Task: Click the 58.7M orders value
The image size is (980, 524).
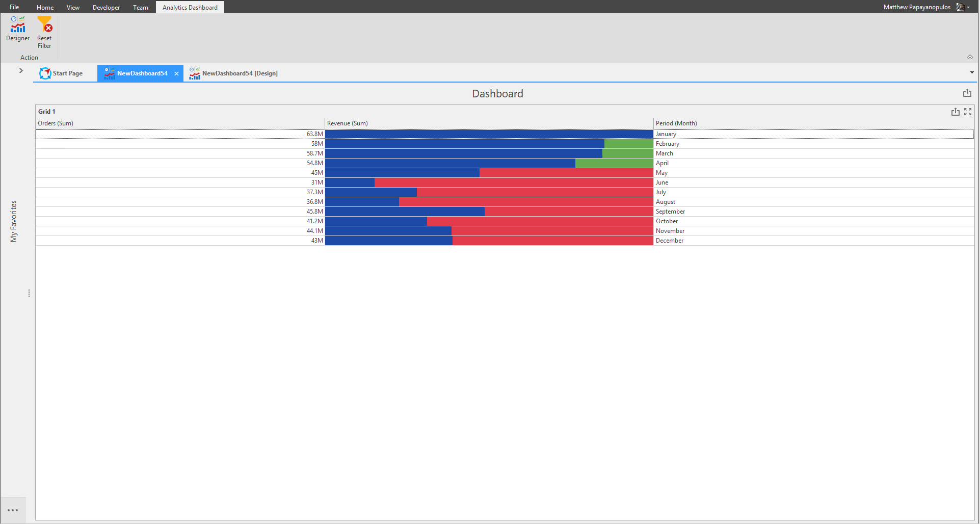Action: (x=314, y=153)
